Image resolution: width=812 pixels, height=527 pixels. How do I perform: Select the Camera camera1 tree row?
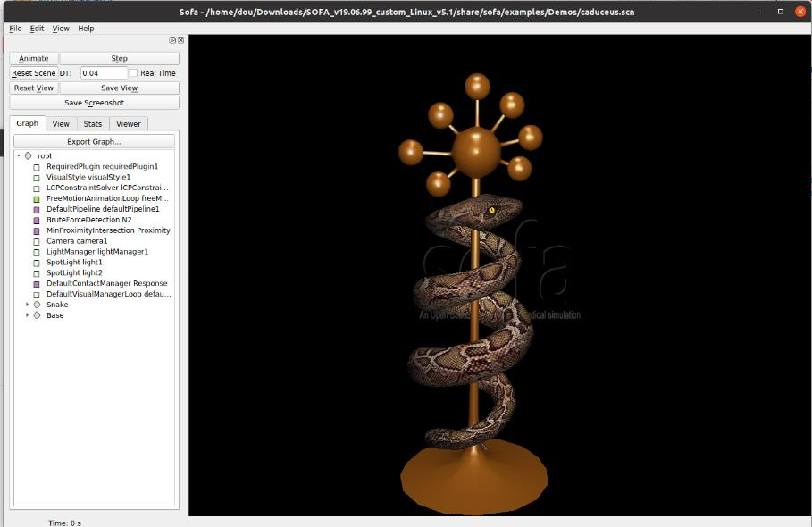click(95, 241)
